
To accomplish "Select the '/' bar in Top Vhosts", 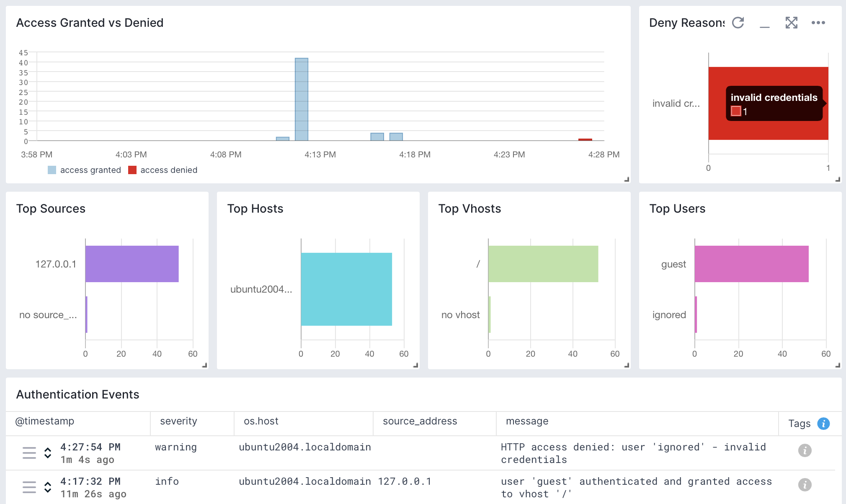I will 543,264.
